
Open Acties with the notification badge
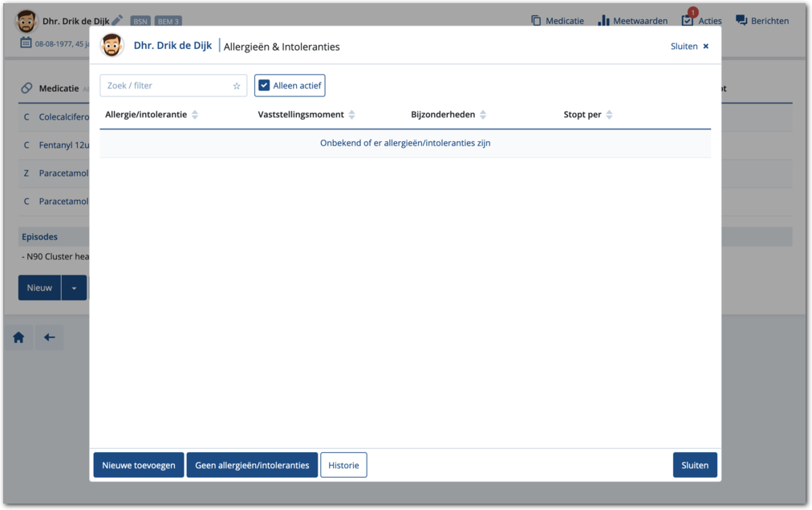701,21
